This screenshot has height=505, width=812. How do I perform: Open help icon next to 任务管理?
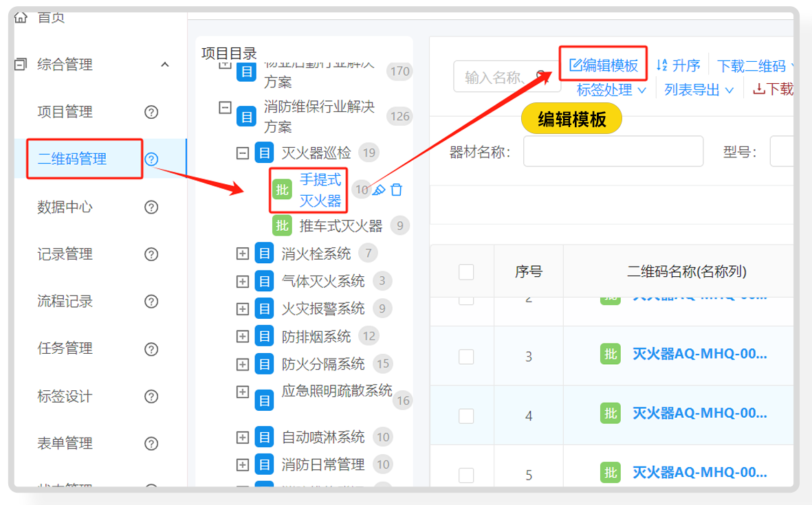(151, 349)
